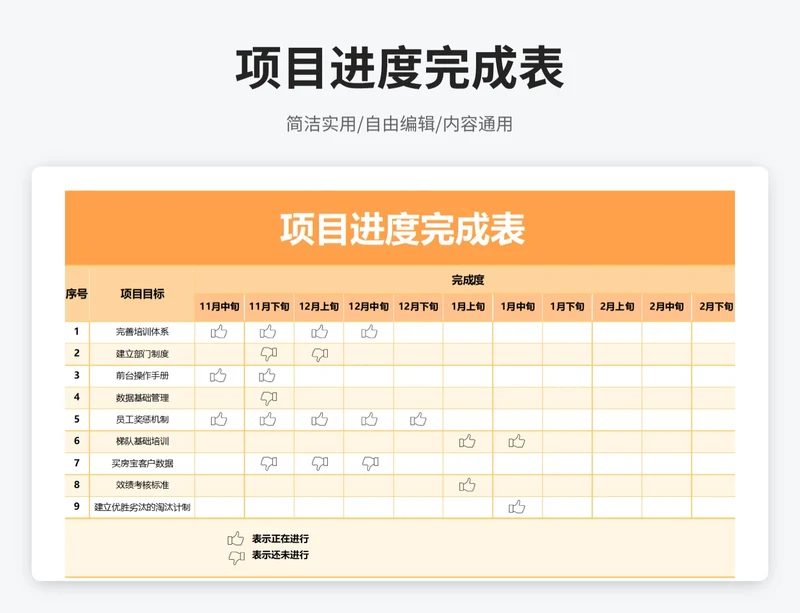Select the 12月下旬 column header

pos(418,307)
